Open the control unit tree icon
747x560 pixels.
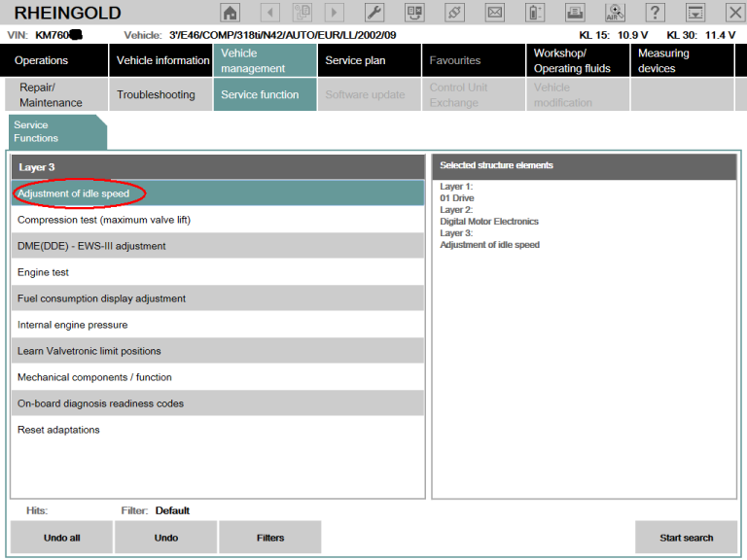pos(414,13)
